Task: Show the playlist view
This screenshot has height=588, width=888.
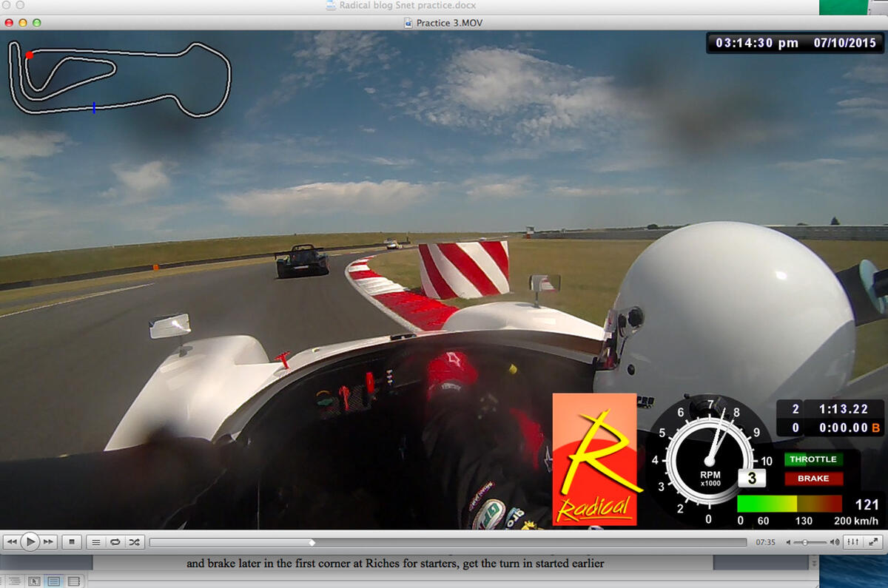Action: (x=95, y=542)
